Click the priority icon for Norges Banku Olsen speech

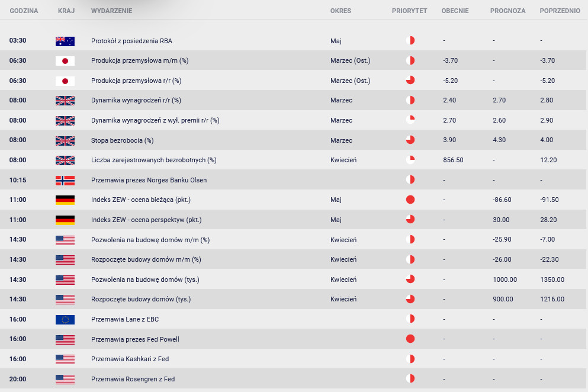[410, 179]
